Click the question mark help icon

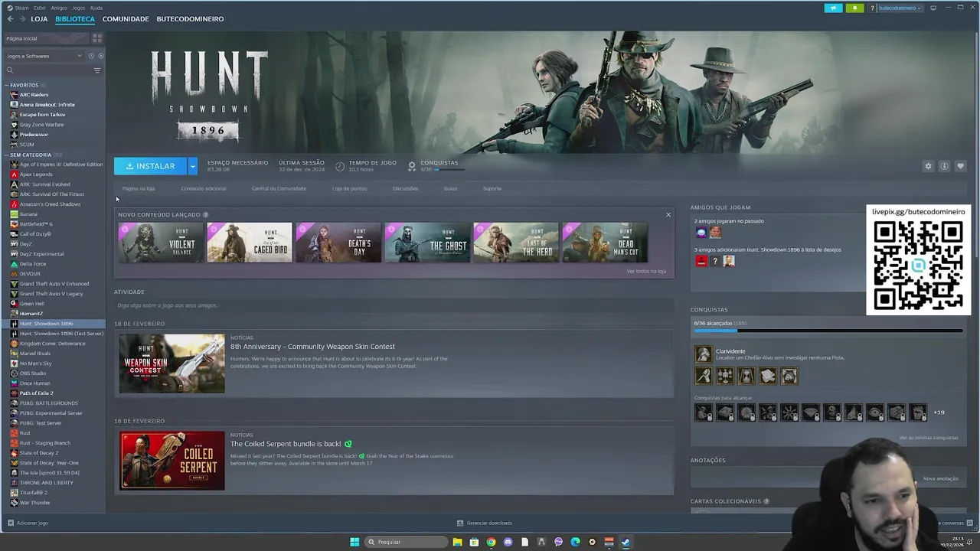[x=872, y=8]
